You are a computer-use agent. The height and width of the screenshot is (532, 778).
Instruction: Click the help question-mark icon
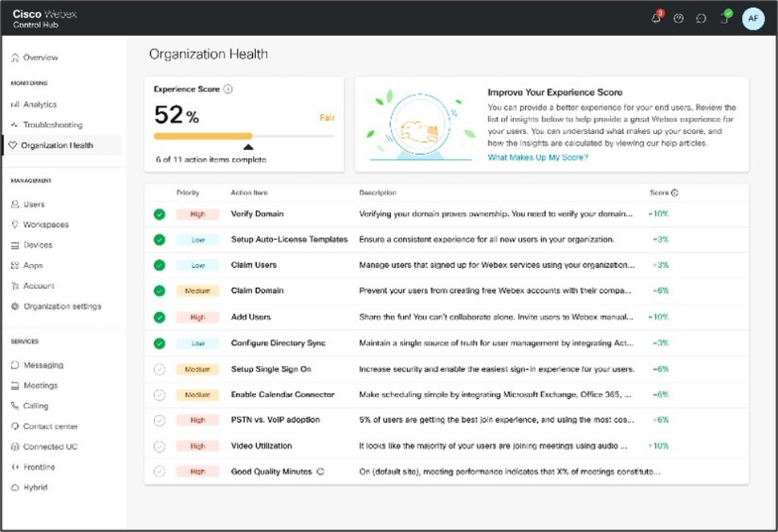(x=678, y=18)
